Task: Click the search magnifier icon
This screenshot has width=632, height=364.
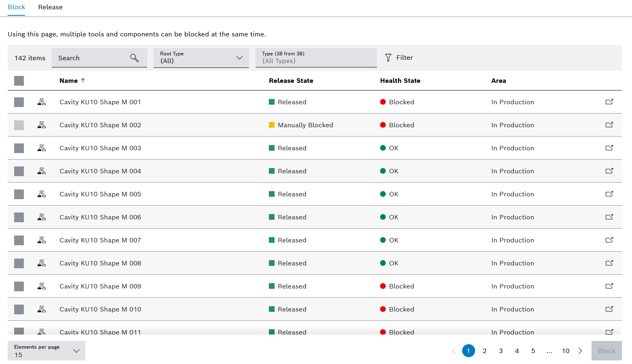Action: click(x=134, y=58)
